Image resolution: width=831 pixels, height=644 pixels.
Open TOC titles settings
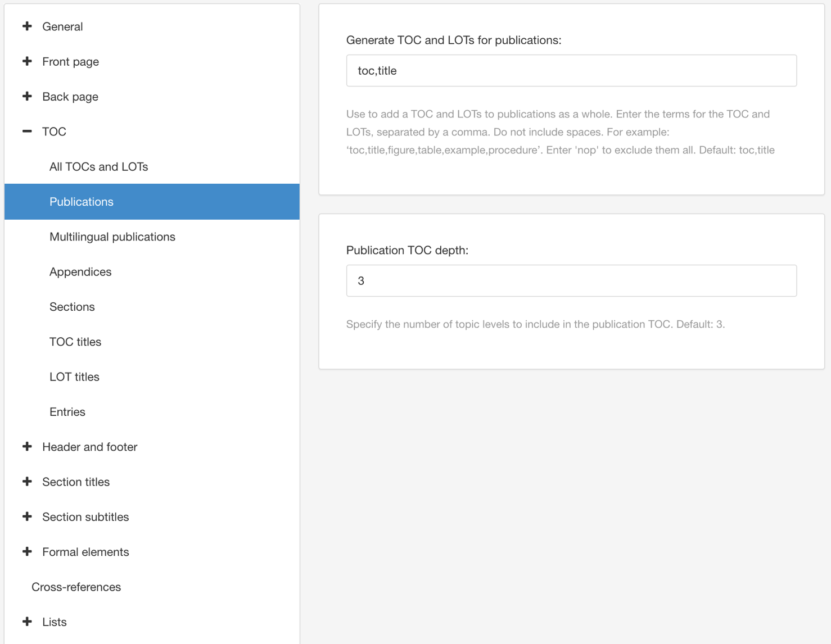tap(75, 342)
